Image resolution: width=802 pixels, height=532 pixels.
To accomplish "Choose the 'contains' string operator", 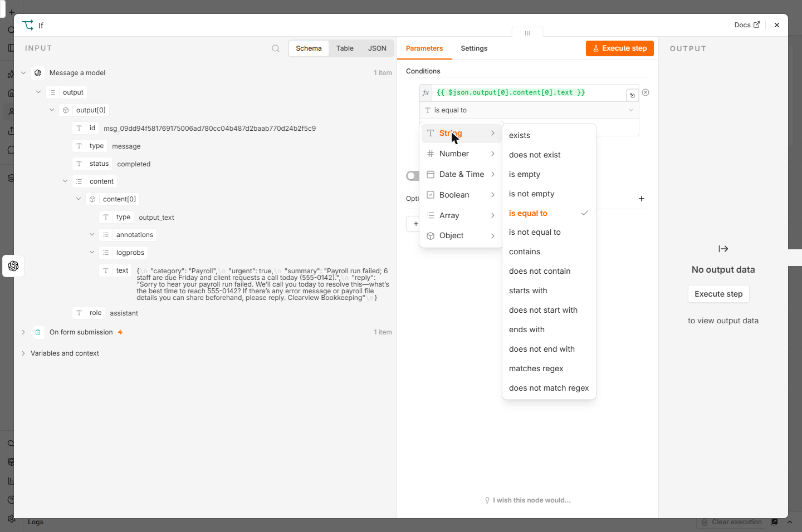I will click(x=549, y=252).
